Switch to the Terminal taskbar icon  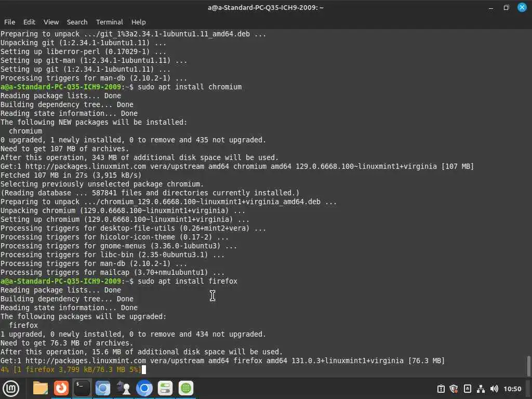point(82,388)
